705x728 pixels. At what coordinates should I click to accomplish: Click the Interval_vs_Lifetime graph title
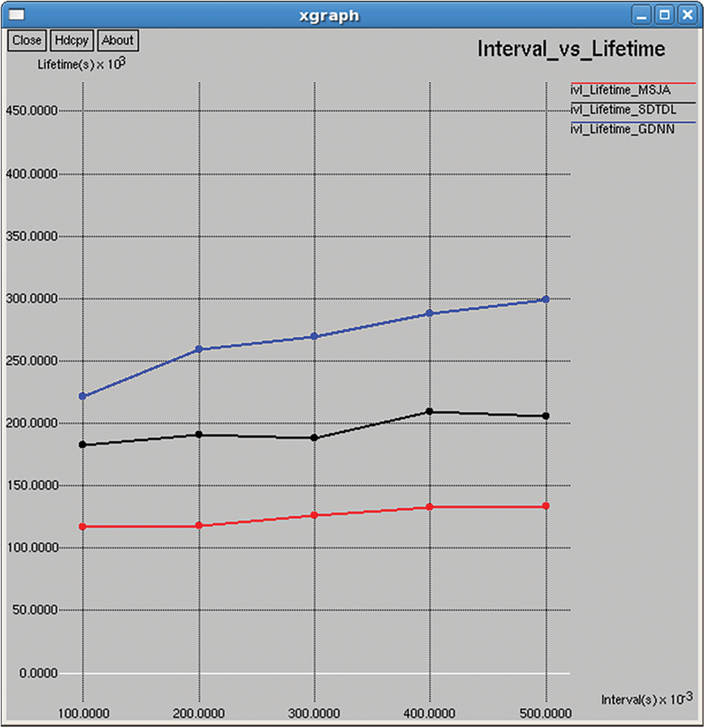point(571,49)
